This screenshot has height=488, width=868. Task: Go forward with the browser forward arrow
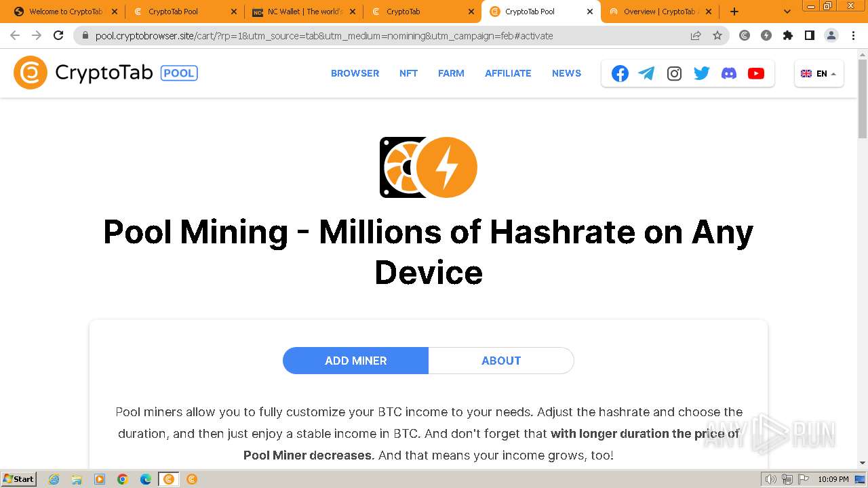[x=37, y=35]
